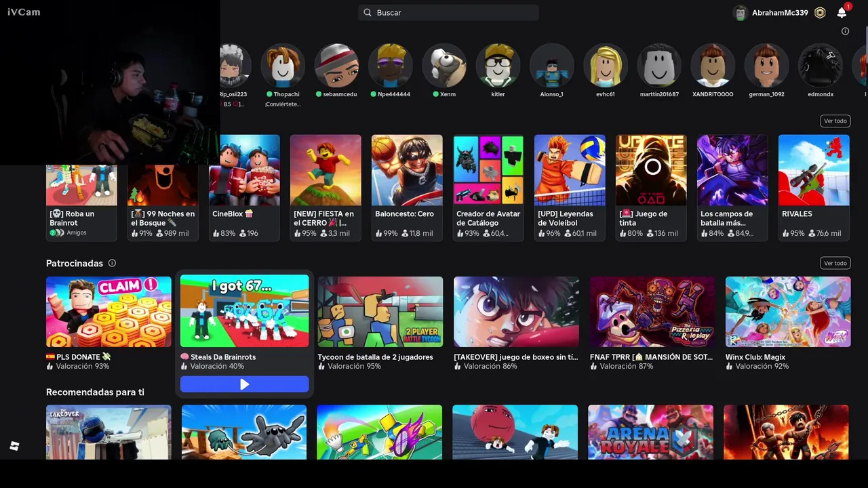Click the info icon below the notification bell
This screenshot has width=868, height=488.
click(845, 31)
